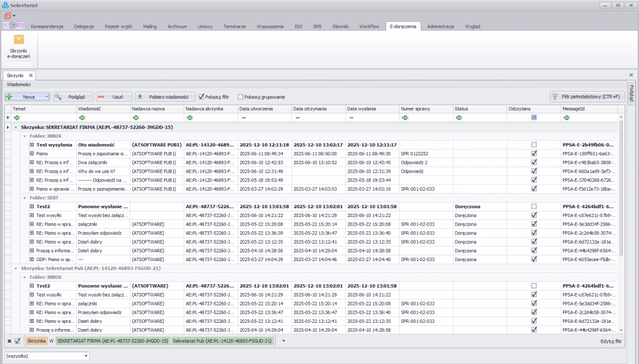Viewport: 639px width, 364px height.
Task: Click the Podgląd preview button
Action: coord(73,97)
